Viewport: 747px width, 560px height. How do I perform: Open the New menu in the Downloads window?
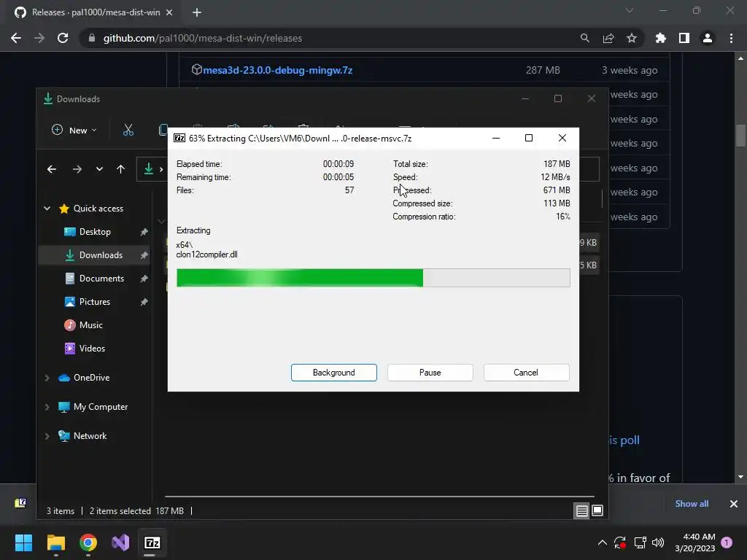(74, 130)
